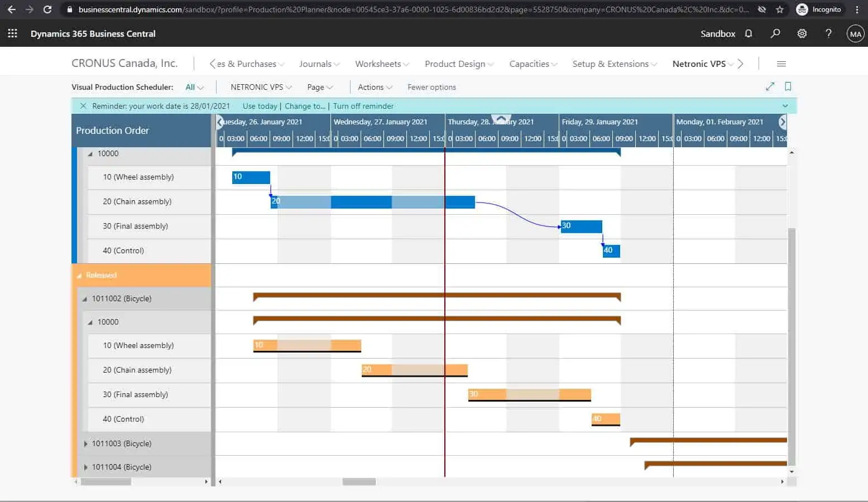Open the Capacities menu

click(533, 64)
